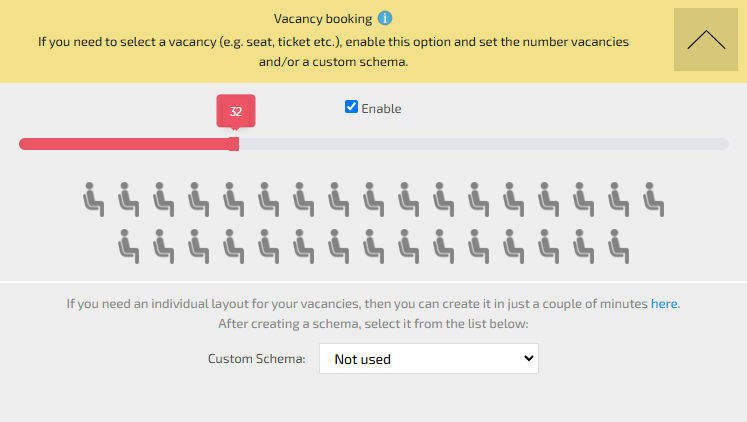
Task: Click the second-to-last seat in the top row
Action: coord(619,199)
